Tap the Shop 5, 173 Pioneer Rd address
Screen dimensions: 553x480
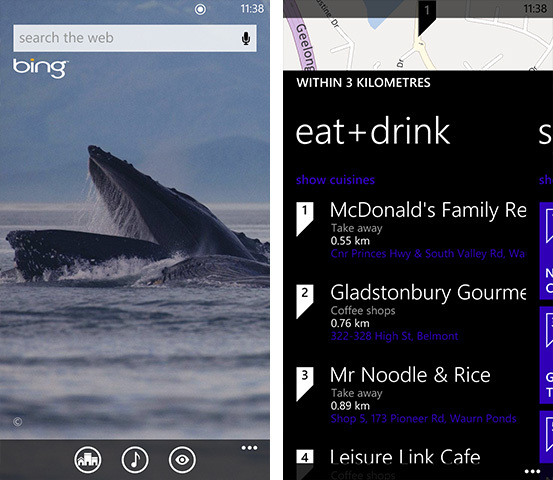coord(424,419)
